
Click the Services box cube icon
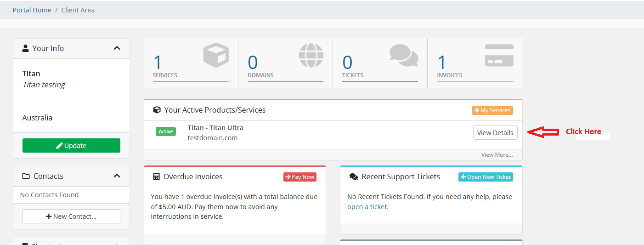click(216, 55)
